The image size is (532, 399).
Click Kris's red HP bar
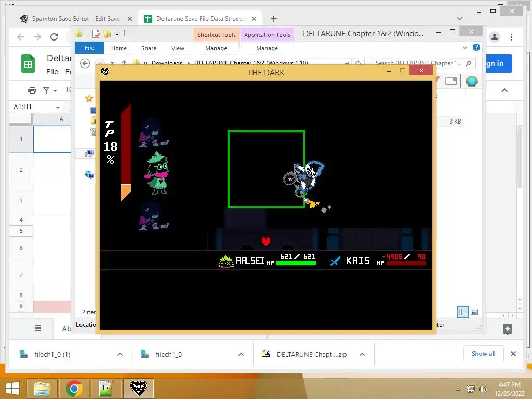tap(406, 263)
